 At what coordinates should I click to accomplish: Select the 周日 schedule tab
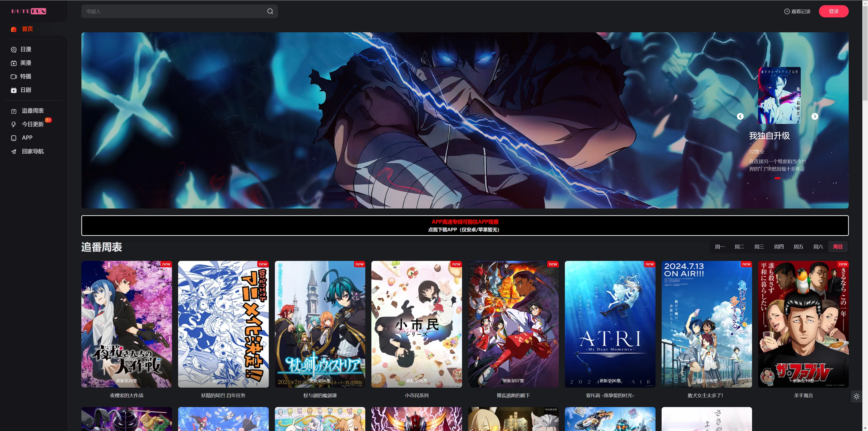click(x=837, y=247)
